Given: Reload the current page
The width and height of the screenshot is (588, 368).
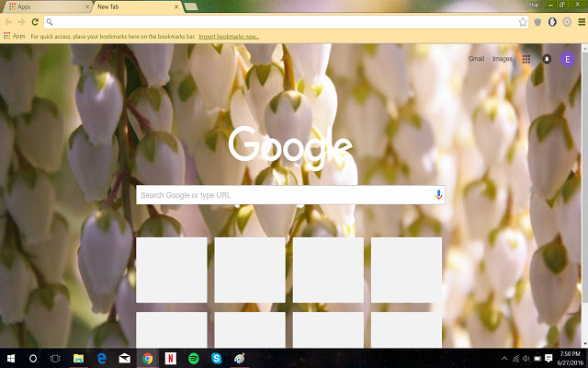Looking at the screenshot, I should coord(35,22).
